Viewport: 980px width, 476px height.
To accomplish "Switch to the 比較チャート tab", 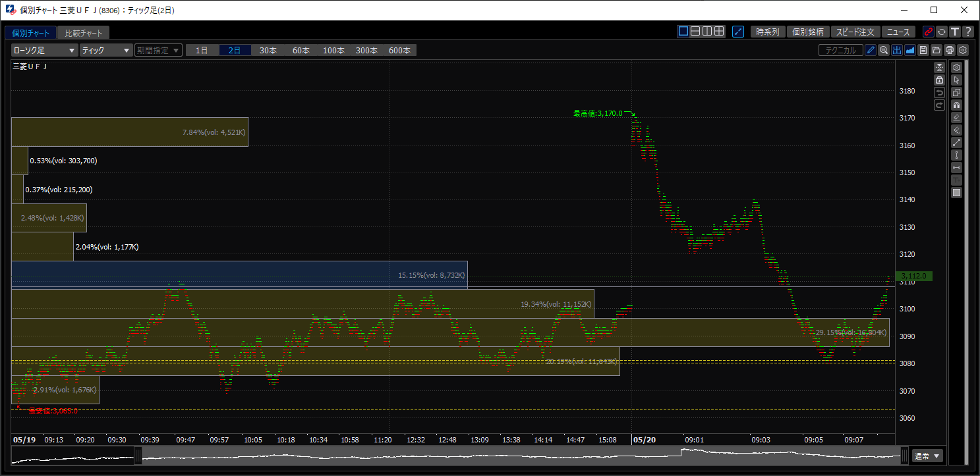I will [x=84, y=32].
